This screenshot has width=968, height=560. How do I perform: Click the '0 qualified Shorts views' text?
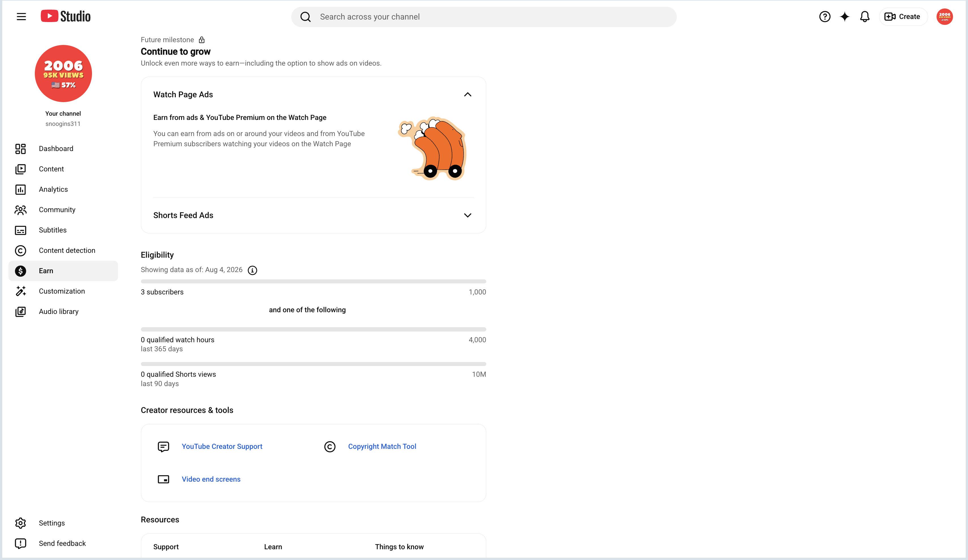pyautogui.click(x=178, y=374)
